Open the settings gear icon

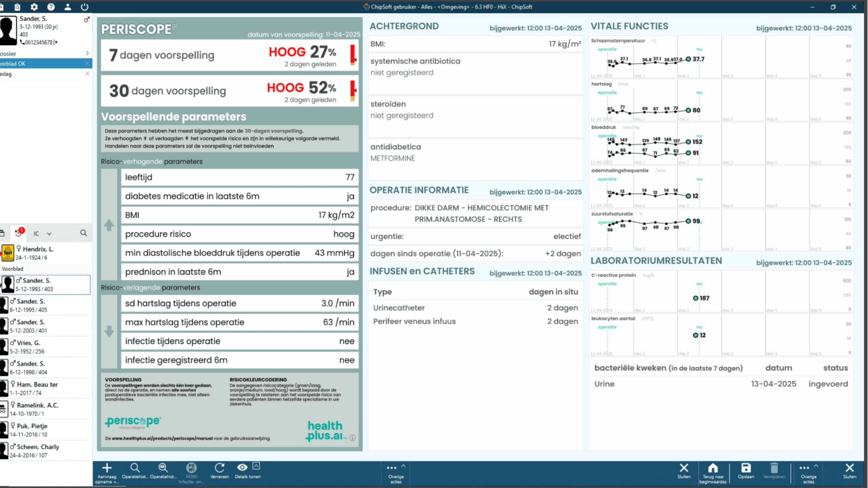coord(34,7)
